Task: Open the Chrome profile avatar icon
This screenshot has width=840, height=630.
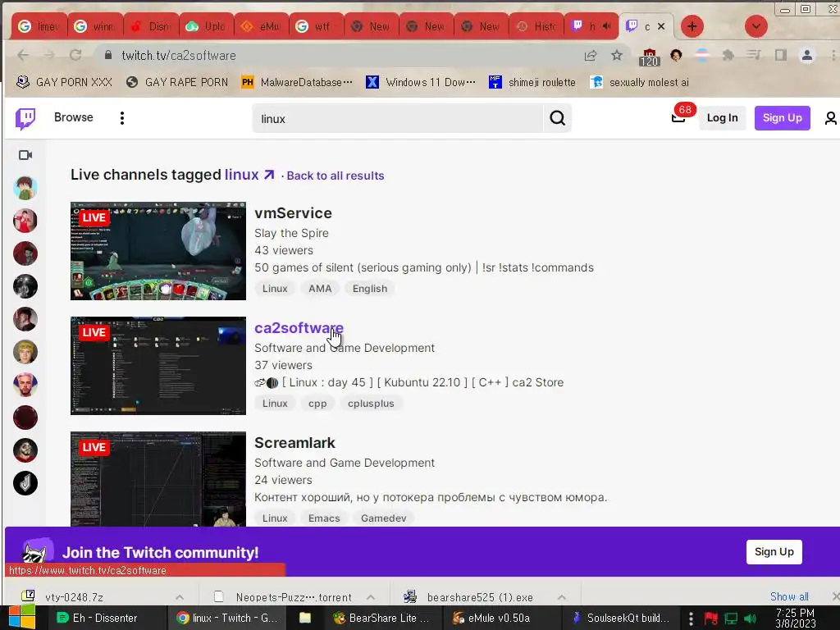Action: click(807, 55)
